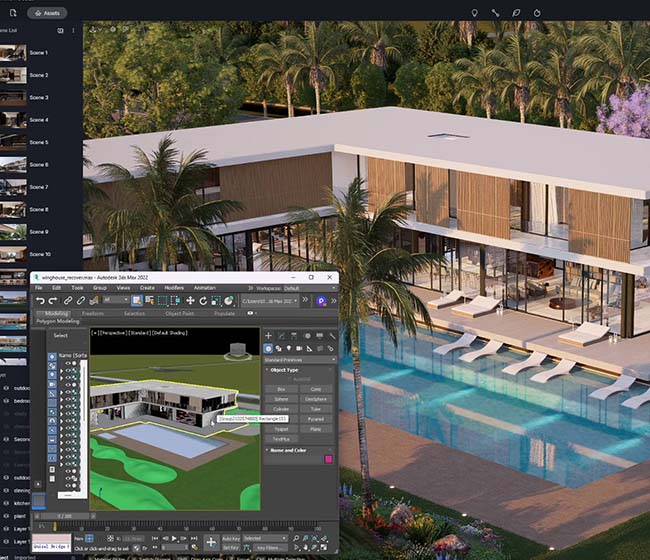The height and width of the screenshot is (560, 650).
Task: Select the Shapes category in the Create panel
Action: 279,349
